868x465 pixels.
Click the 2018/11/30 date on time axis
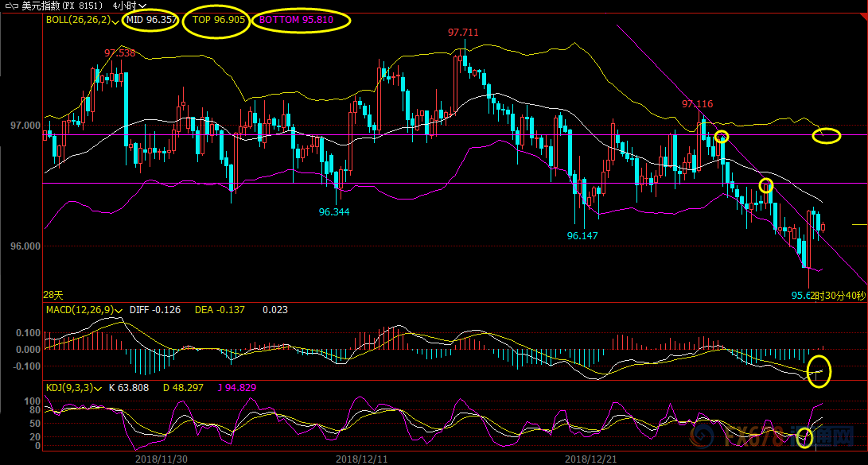coord(162,459)
